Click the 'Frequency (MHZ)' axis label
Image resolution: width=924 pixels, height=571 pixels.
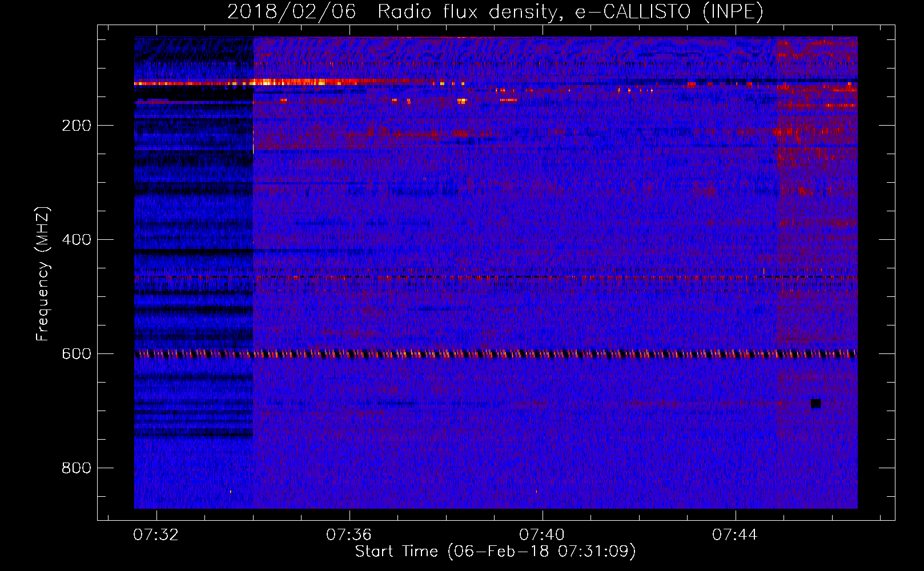[42, 274]
